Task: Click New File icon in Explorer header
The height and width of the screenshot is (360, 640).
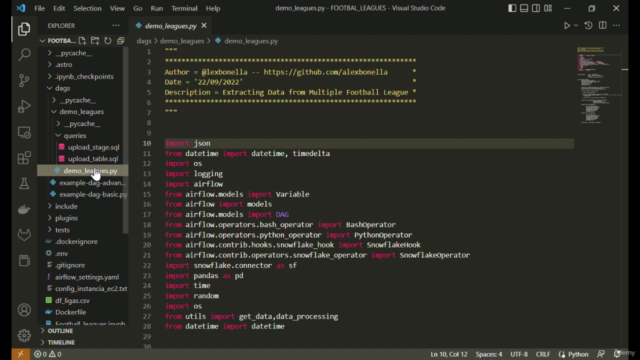Action: point(82,40)
